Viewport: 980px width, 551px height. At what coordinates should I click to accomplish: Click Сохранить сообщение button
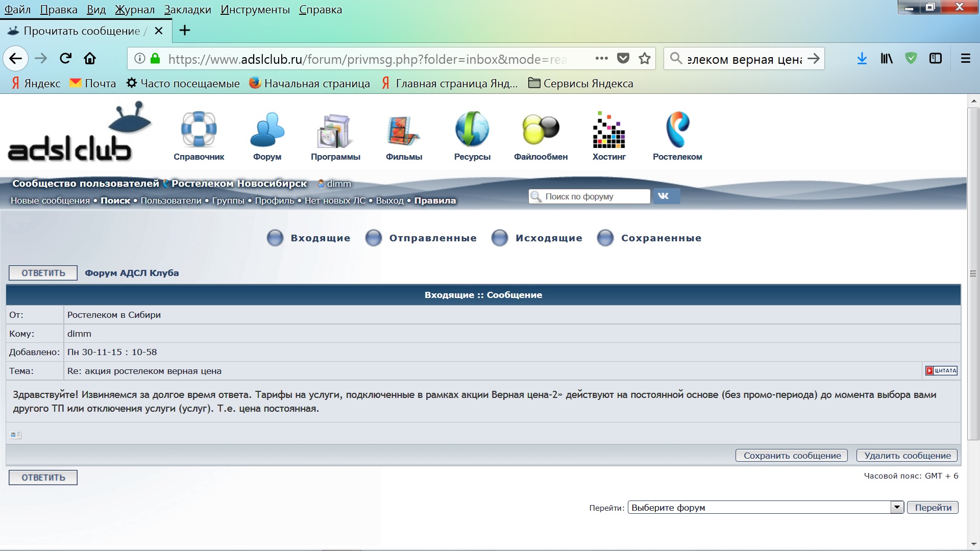click(792, 456)
